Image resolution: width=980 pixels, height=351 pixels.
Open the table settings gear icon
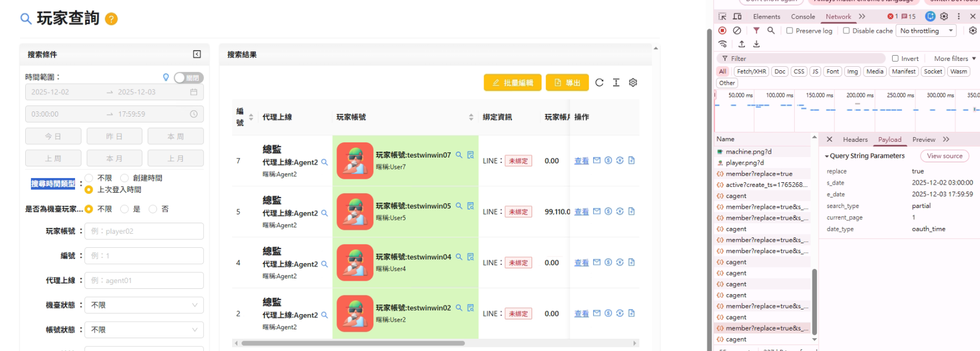(633, 83)
